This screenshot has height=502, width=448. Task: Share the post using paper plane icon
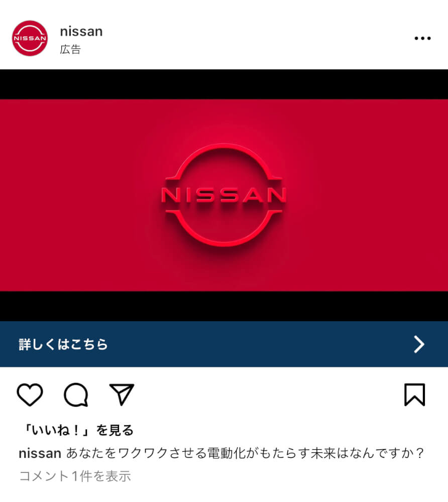[x=122, y=395]
